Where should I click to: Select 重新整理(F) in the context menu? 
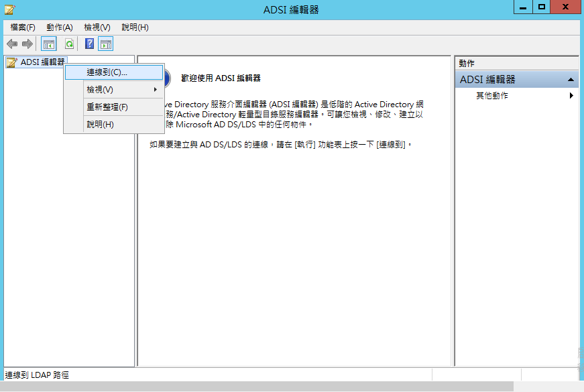pyautogui.click(x=114, y=107)
